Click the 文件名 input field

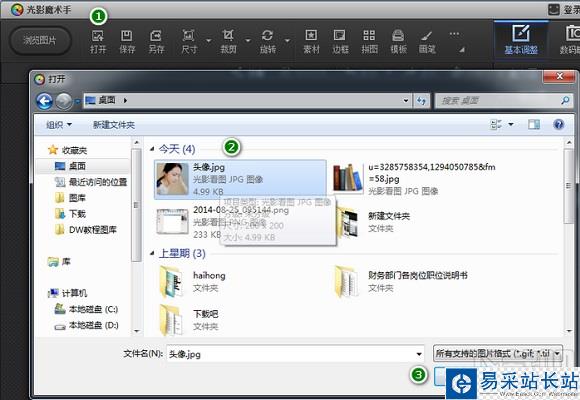291,354
